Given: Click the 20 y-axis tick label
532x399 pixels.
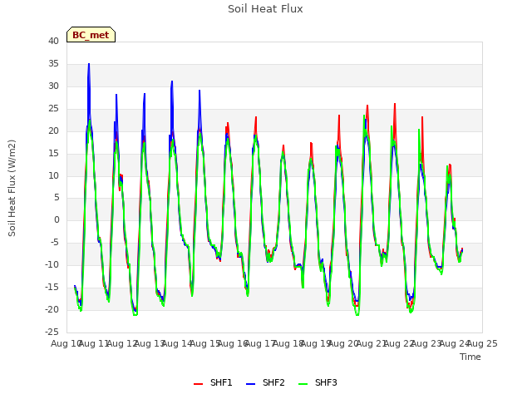Looking at the screenshot, I should click(x=53, y=131).
